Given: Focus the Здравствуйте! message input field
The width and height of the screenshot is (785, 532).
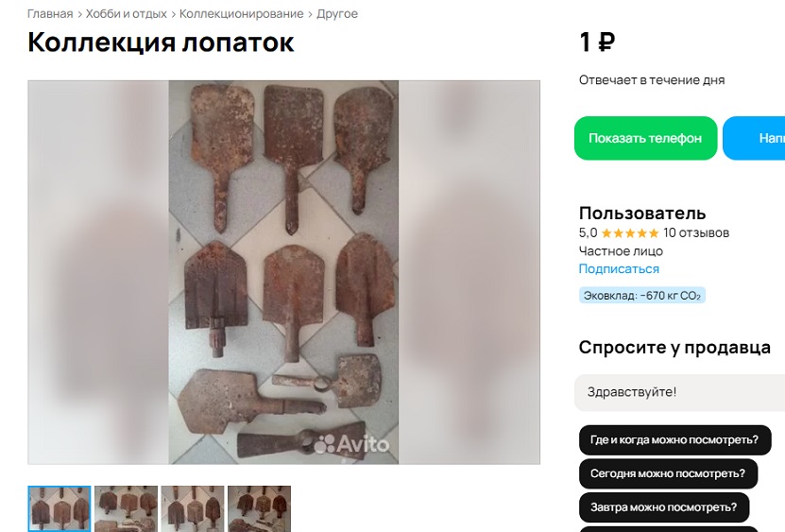Looking at the screenshot, I should pyautogui.click(x=679, y=392).
